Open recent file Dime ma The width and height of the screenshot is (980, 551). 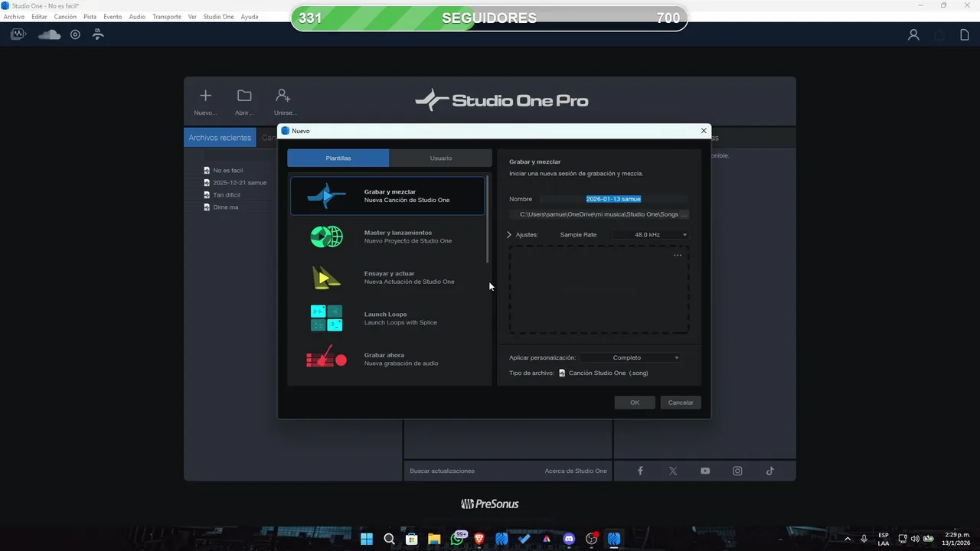(x=225, y=207)
